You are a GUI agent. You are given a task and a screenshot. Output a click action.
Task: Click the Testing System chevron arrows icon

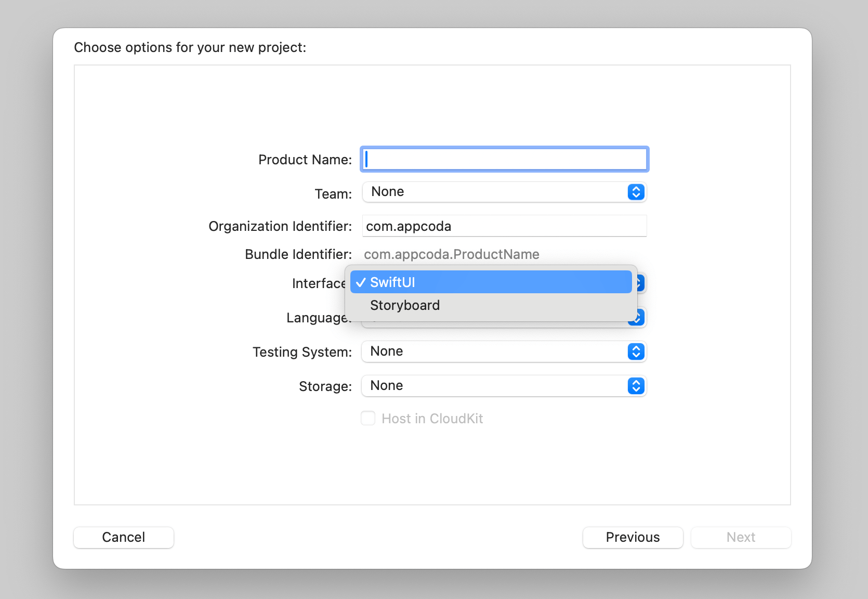(636, 351)
